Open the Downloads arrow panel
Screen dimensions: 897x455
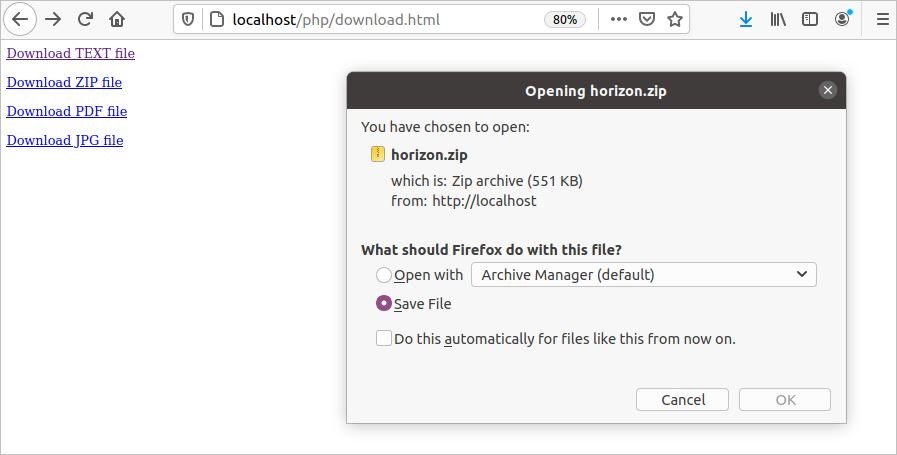coord(746,19)
